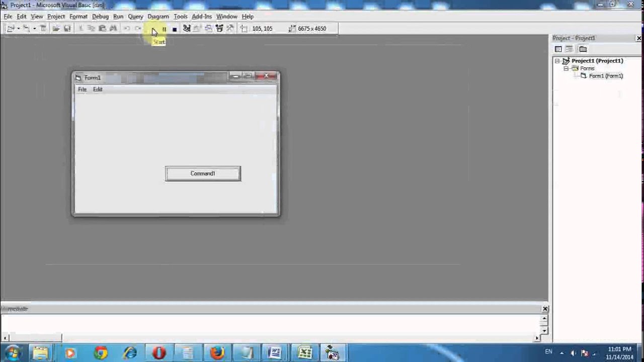Image resolution: width=644 pixels, height=362 pixels.
Task: Collapse the Forms folder node
Action: (566, 68)
